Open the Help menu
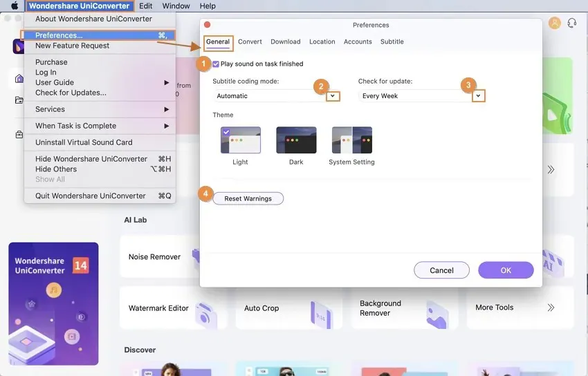This screenshot has height=376, width=588. pos(208,6)
